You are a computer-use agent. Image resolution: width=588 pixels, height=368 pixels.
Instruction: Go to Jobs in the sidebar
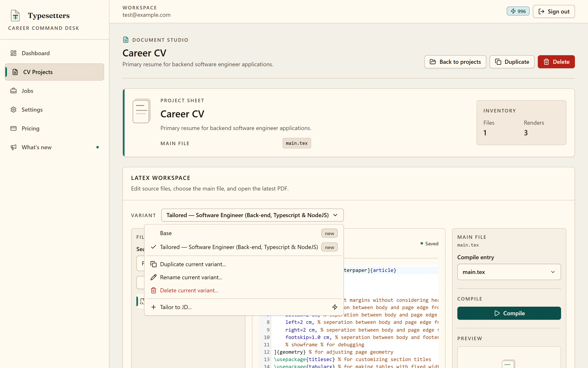pyautogui.click(x=55, y=91)
